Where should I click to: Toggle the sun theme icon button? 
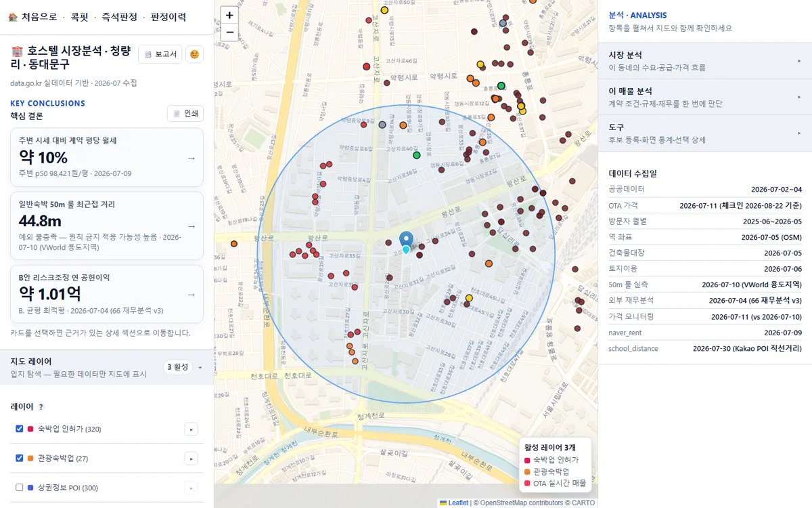(194, 54)
